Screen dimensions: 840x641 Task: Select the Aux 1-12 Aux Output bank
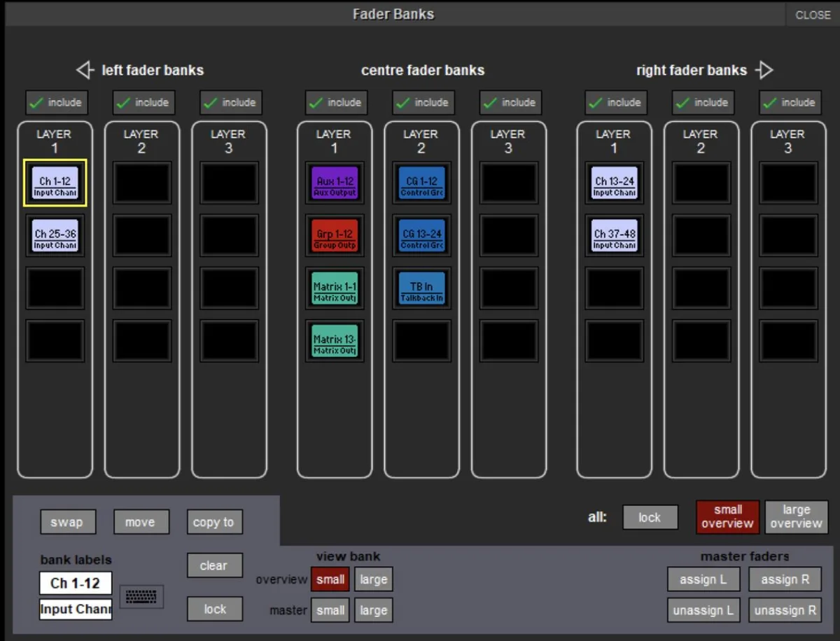pos(335,183)
